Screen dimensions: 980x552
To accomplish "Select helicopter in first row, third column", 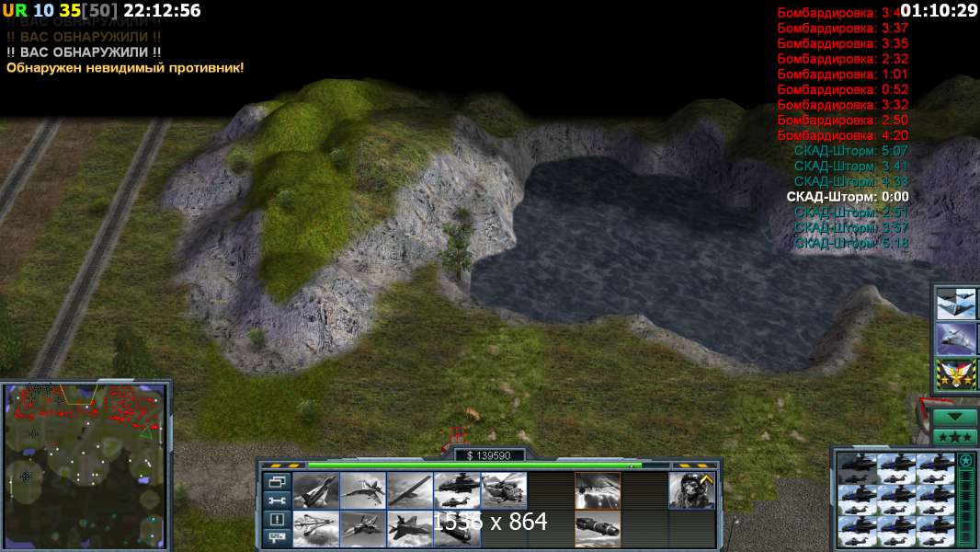I will click(936, 469).
